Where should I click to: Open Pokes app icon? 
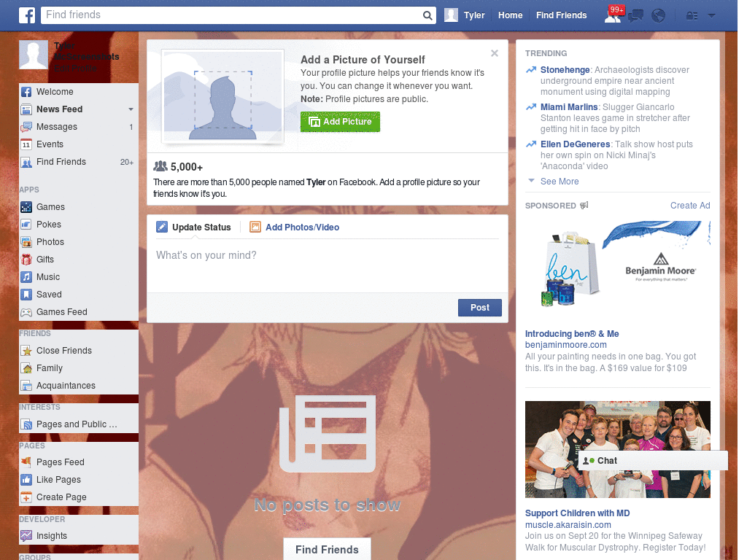coord(26,225)
